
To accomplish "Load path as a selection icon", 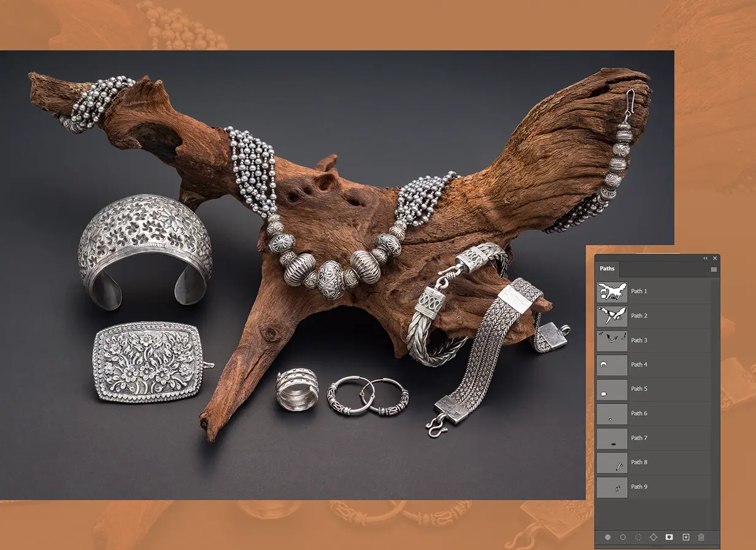I will [638, 537].
